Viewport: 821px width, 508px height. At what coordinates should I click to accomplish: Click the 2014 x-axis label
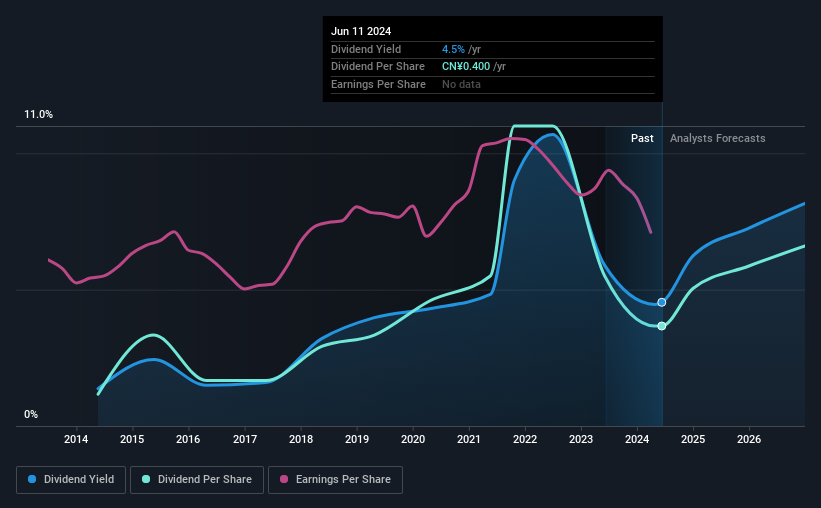pyautogui.click(x=76, y=439)
